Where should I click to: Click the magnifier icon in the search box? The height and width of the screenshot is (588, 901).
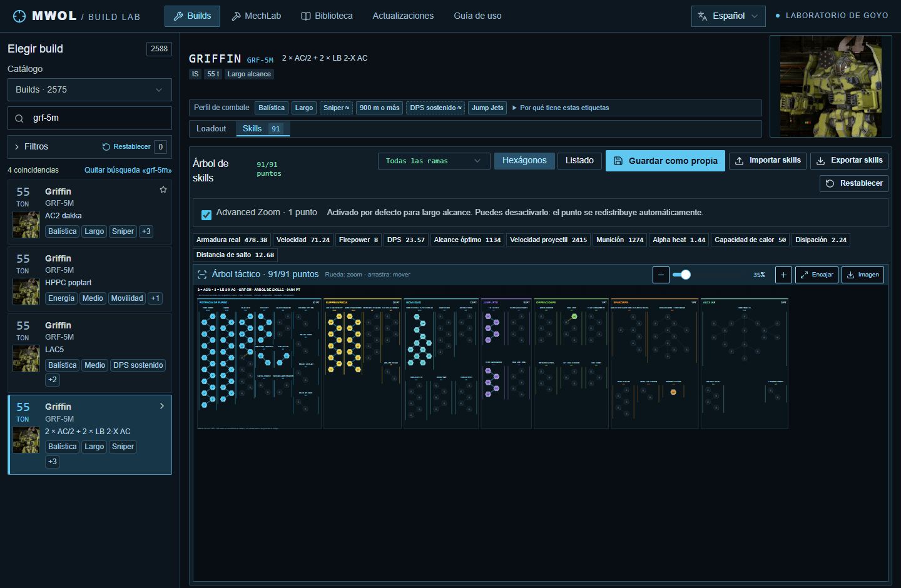(19, 118)
